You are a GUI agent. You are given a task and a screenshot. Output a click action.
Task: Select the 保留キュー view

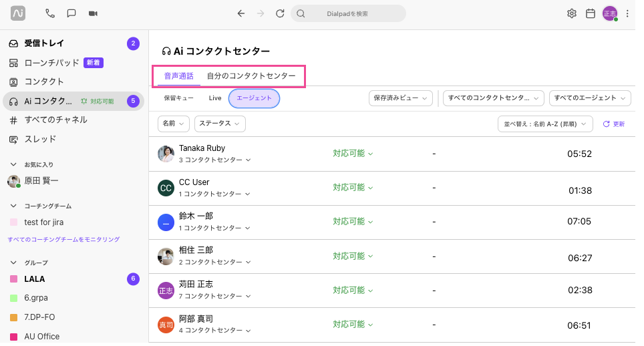pos(178,98)
